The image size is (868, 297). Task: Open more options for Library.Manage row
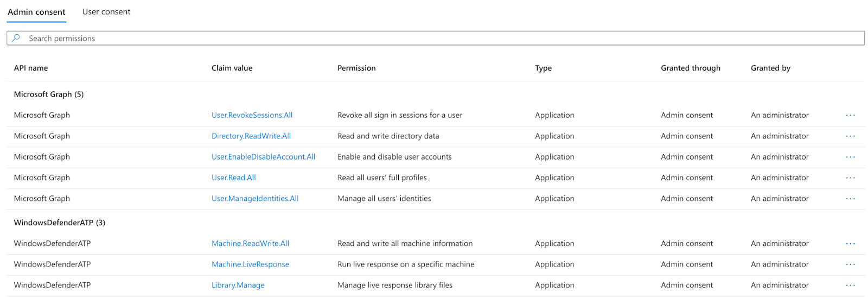(850, 285)
